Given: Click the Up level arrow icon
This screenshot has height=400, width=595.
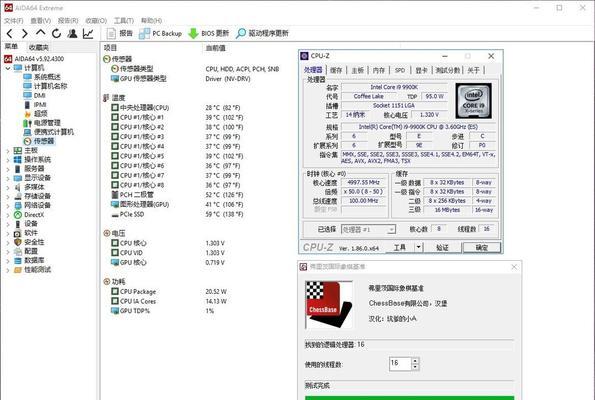Looking at the screenshot, I should coord(41,33).
